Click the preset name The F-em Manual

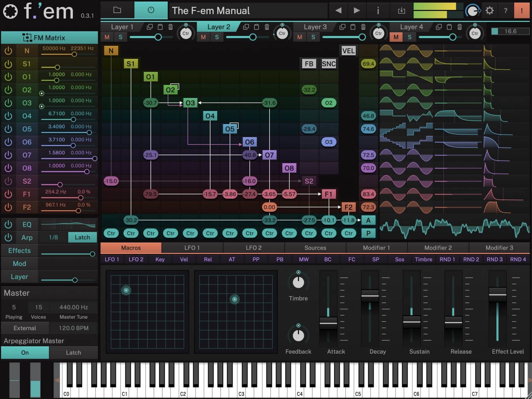(x=211, y=11)
